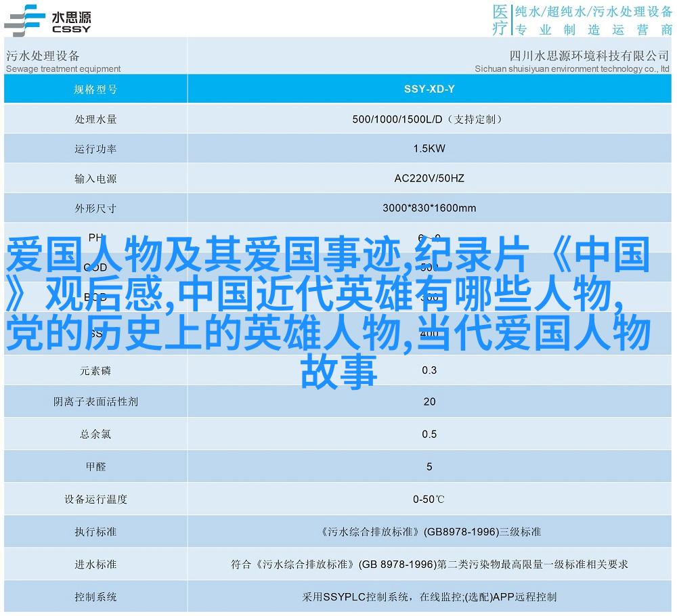Select the 四川水思源环境科技有限公司 company name
This screenshot has width=677, height=616.
590,56
